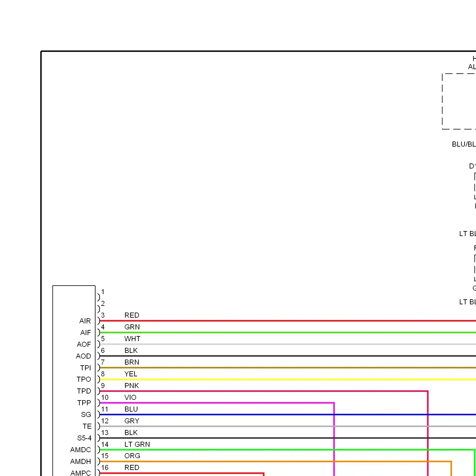Select the AMDC terminal label
This screenshot has width=476, height=476.
81,450
